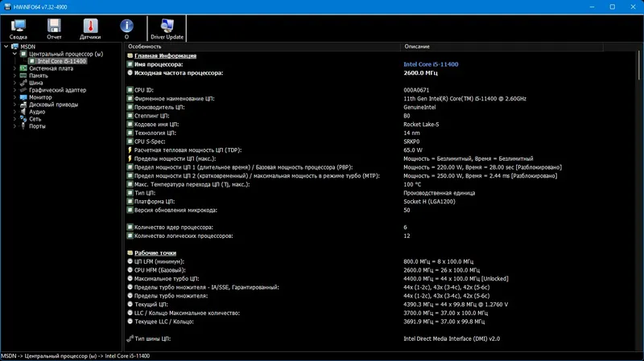This screenshot has height=361, width=644.
Task: Click the Порты ports icon
Action: [23, 126]
